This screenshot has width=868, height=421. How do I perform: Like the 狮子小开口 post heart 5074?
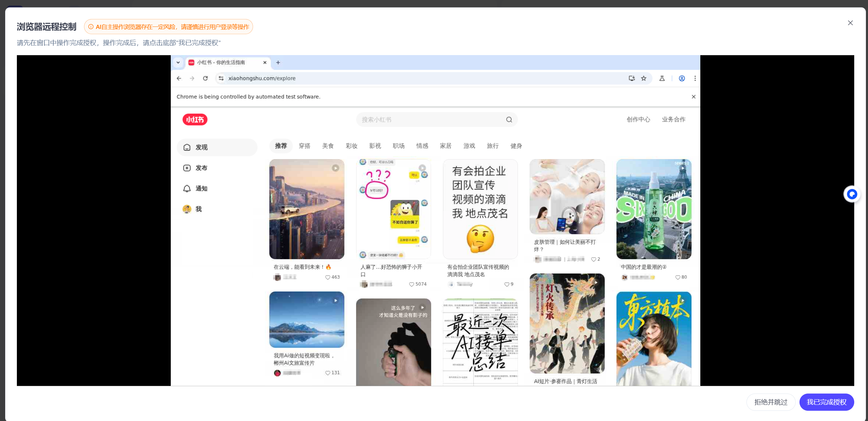click(x=411, y=284)
